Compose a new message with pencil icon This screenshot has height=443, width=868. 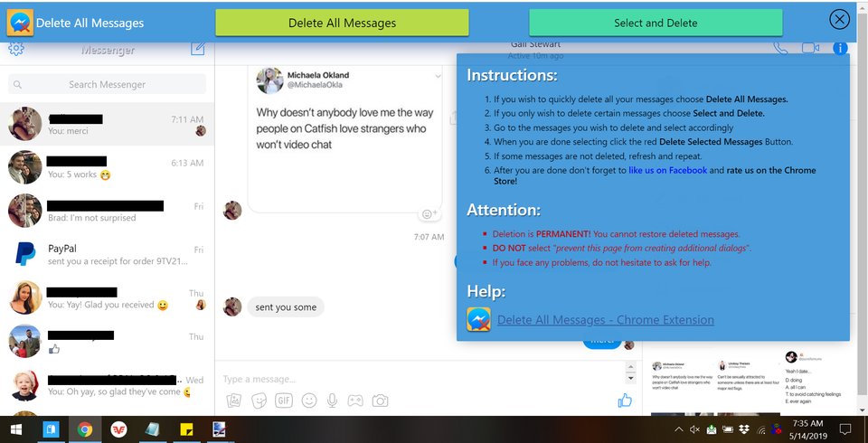click(x=198, y=49)
